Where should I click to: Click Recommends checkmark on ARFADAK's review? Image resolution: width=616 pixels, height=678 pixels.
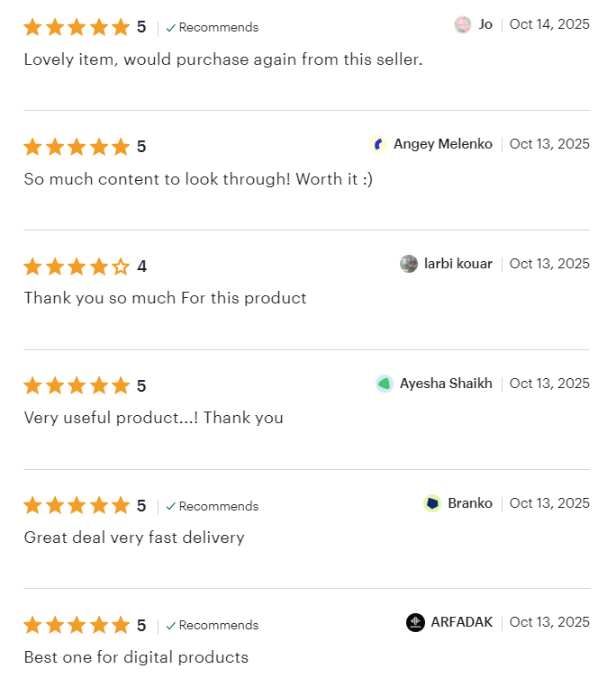pos(171,626)
